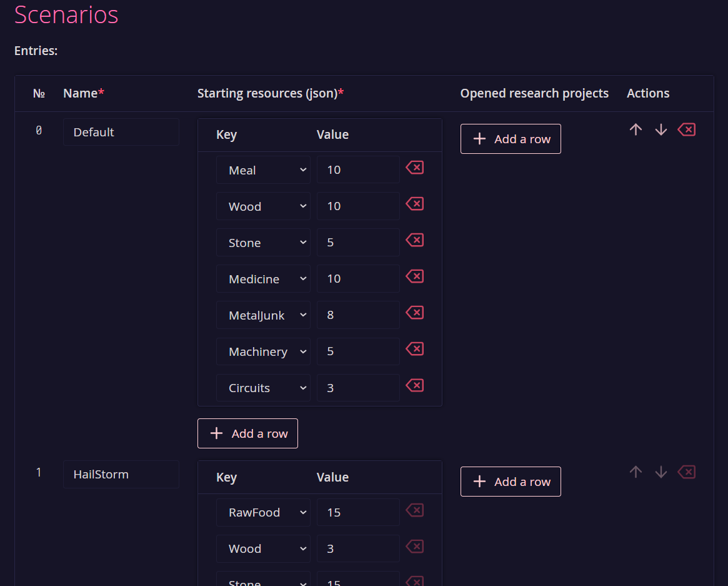Image resolution: width=728 pixels, height=586 pixels.
Task: Delete the Medicine resource row
Action: 414,276
